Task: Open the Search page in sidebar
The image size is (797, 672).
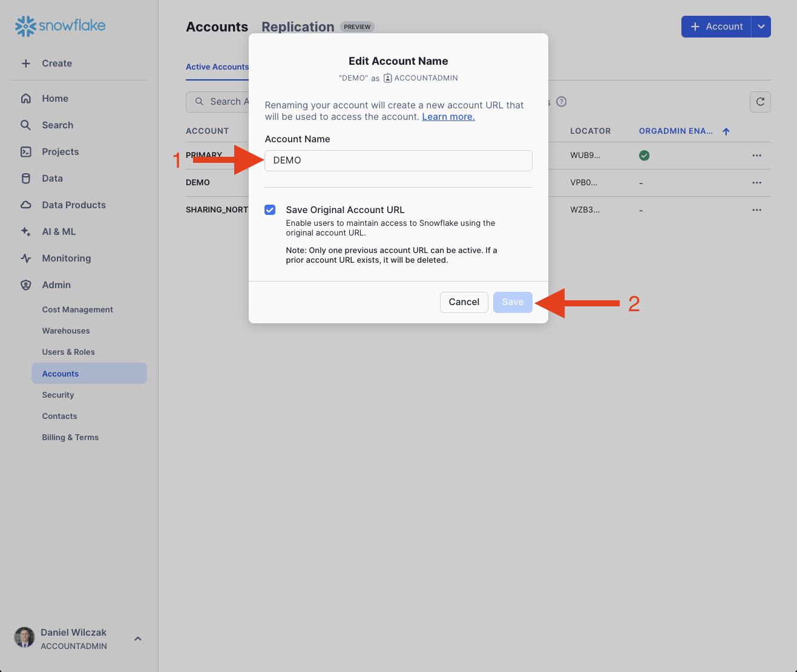Action: pyautogui.click(x=57, y=125)
